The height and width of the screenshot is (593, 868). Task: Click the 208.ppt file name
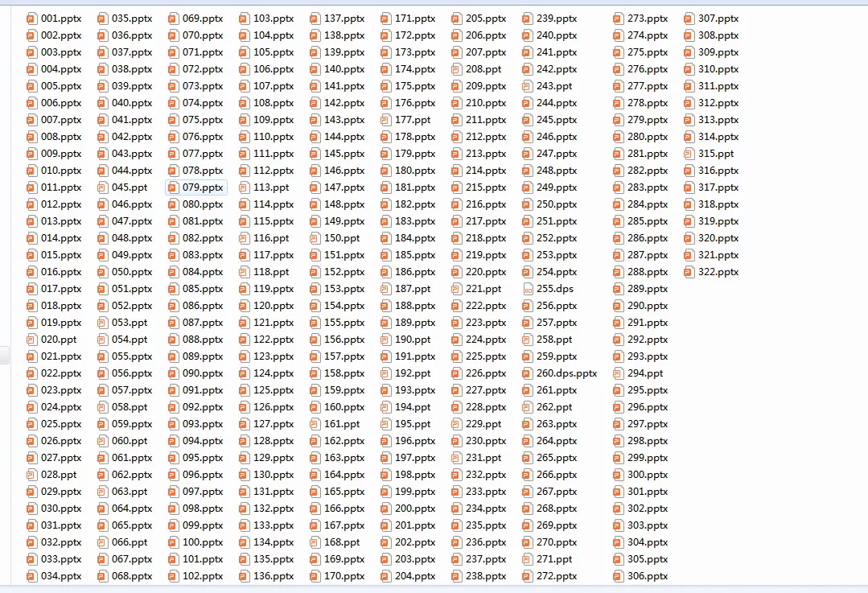pos(483,69)
